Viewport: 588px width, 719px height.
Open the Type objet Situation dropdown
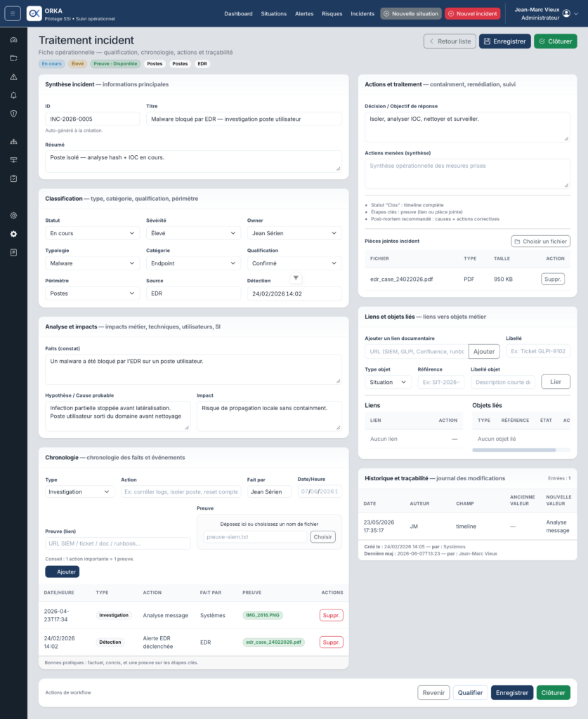click(388, 382)
